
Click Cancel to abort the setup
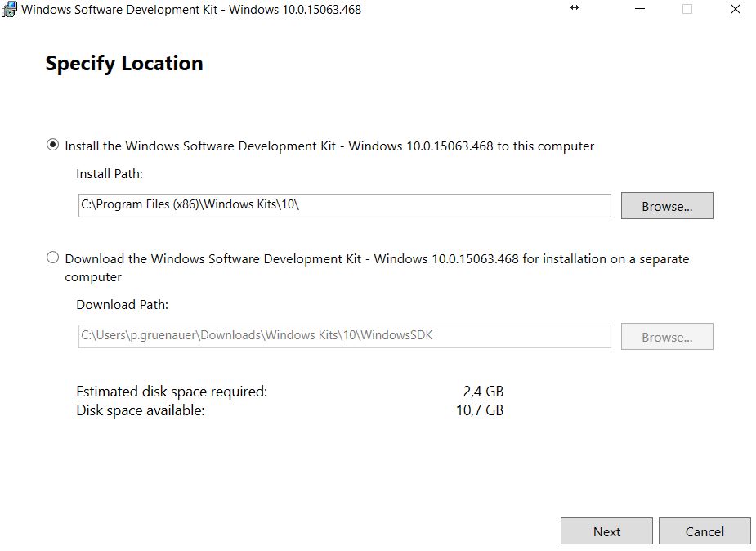click(704, 531)
